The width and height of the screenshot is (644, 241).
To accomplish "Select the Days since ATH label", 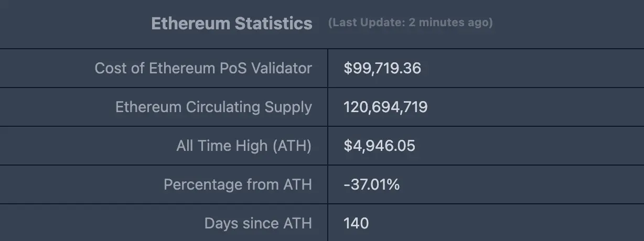I will [258, 223].
